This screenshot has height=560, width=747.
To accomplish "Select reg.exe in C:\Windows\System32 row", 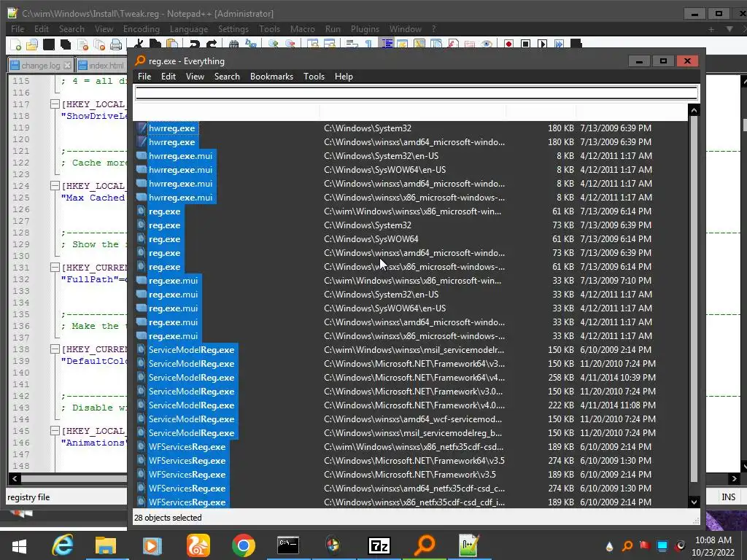I will coord(411,225).
